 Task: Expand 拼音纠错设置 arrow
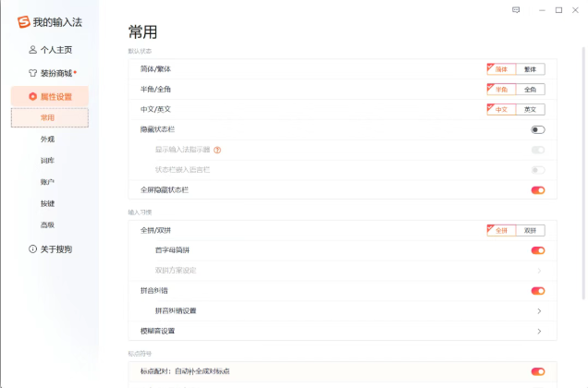click(x=539, y=311)
